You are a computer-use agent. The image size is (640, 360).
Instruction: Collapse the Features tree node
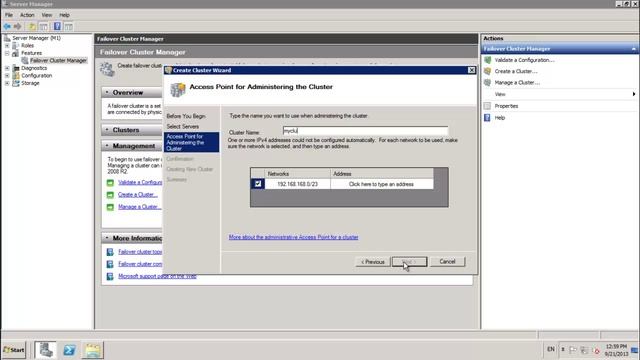[x=7, y=53]
